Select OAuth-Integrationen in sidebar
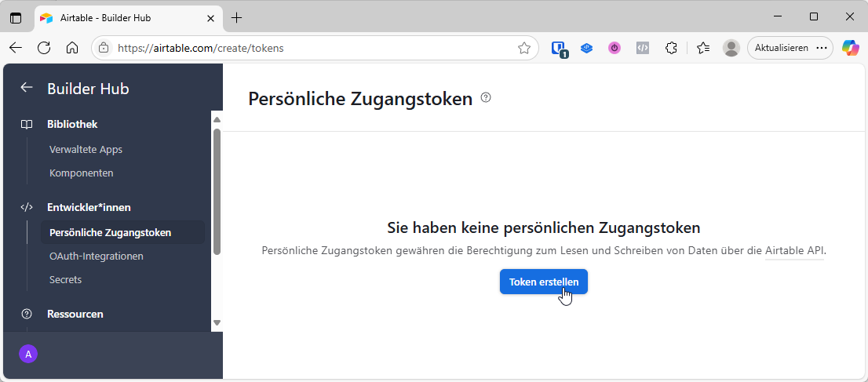Screen dimensions: 868x382 [96, 256]
